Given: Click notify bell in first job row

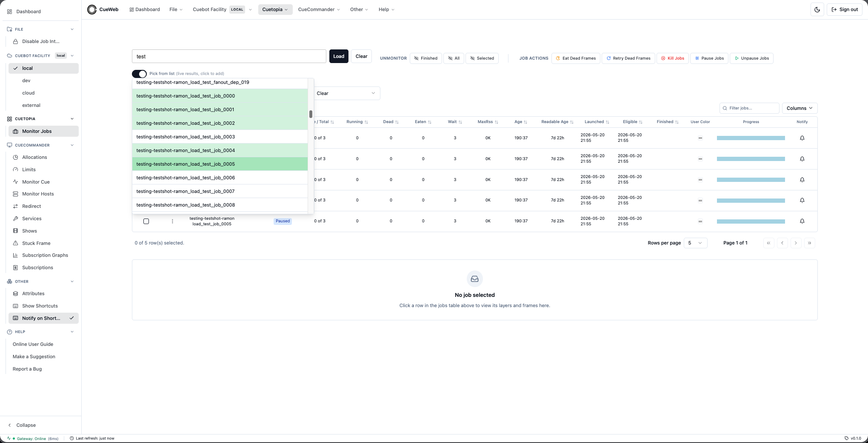Looking at the screenshot, I should click(x=802, y=138).
